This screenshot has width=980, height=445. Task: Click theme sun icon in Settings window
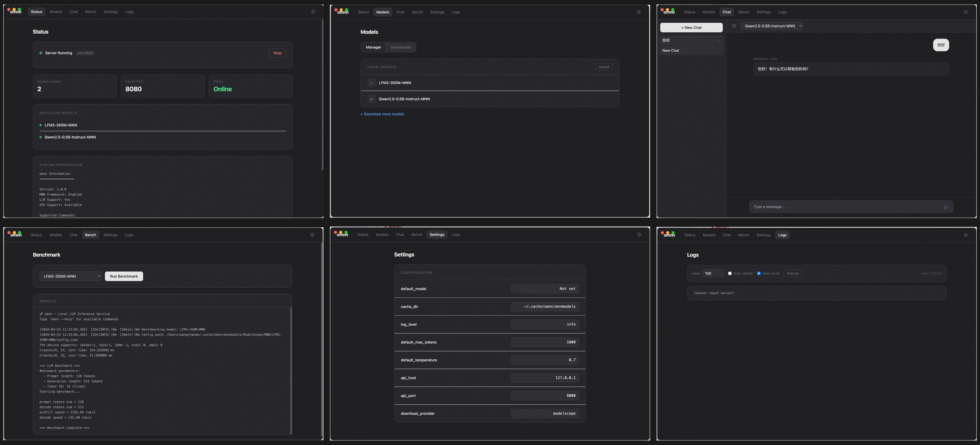coord(639,235)
